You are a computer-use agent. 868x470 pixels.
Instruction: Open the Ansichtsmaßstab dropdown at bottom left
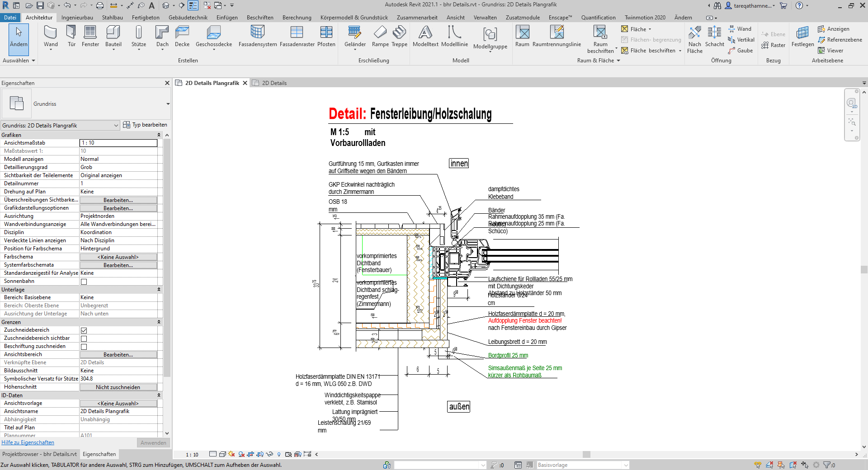pyautogui.click(x=192, y=455)
